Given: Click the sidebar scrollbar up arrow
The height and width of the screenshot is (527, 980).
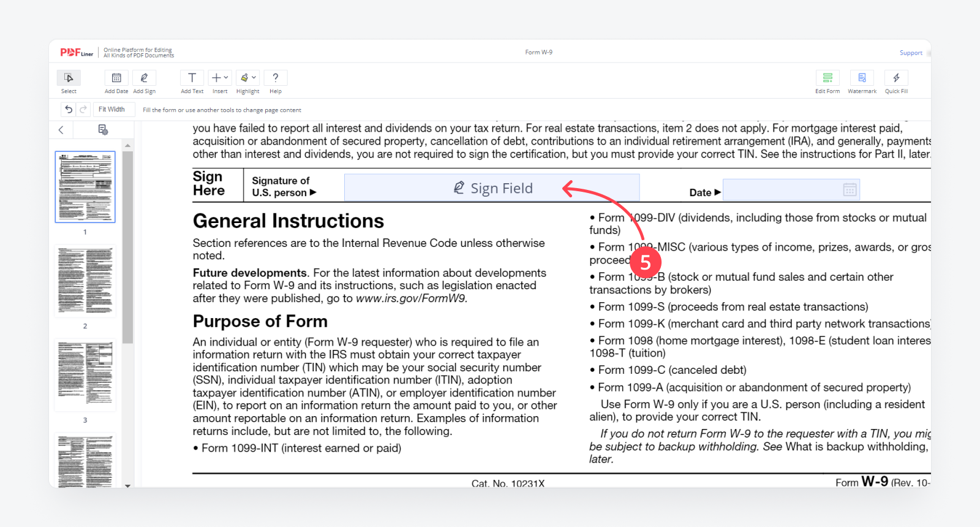Looking at the screenshot, I should [127, 146].
